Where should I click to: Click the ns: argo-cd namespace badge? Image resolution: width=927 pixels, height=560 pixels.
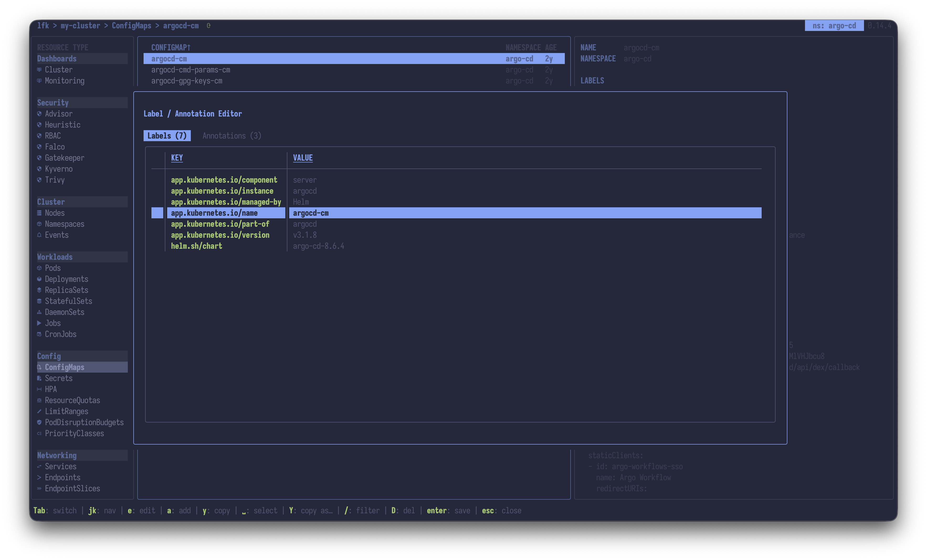pos(834,25)
